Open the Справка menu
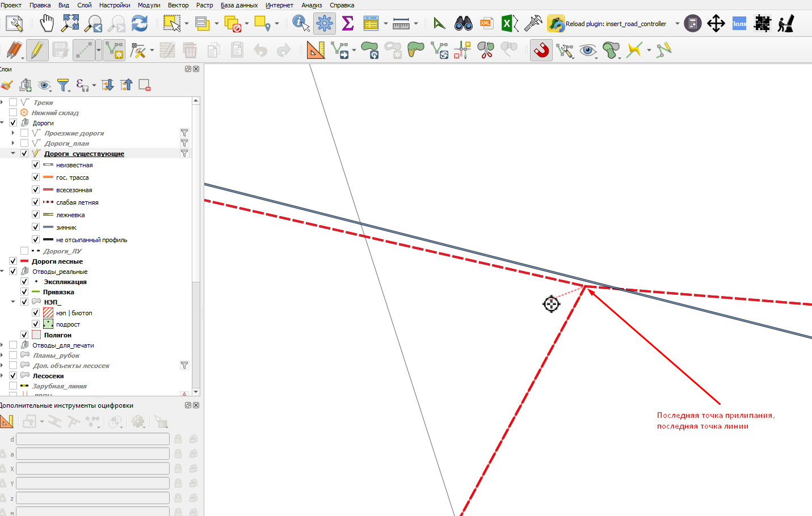The height and width of the screenshot is (516, 812). (x=342, y=5)
